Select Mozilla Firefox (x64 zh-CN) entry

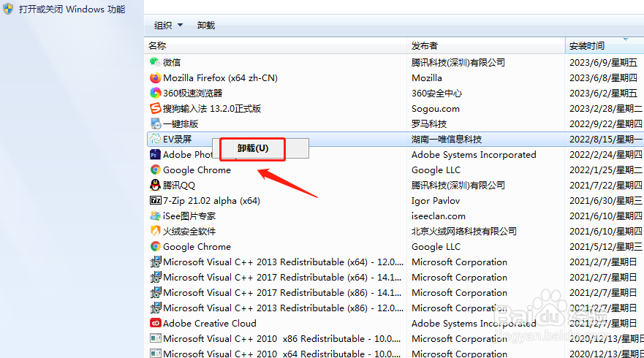click(x=220, y=77)
